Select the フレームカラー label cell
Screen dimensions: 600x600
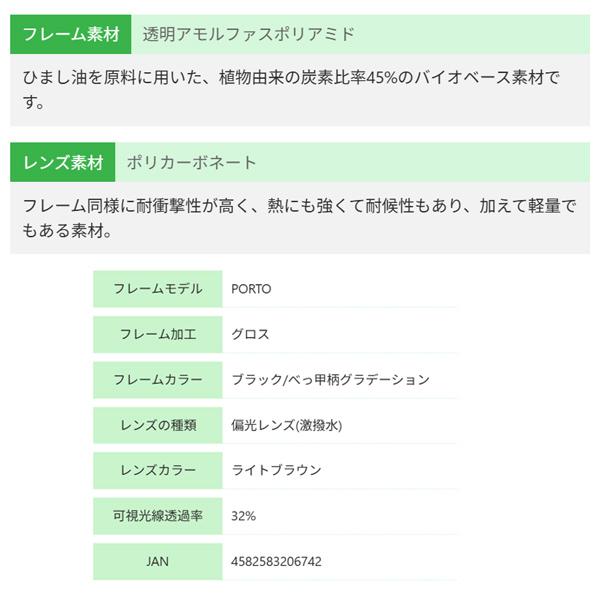158,380
